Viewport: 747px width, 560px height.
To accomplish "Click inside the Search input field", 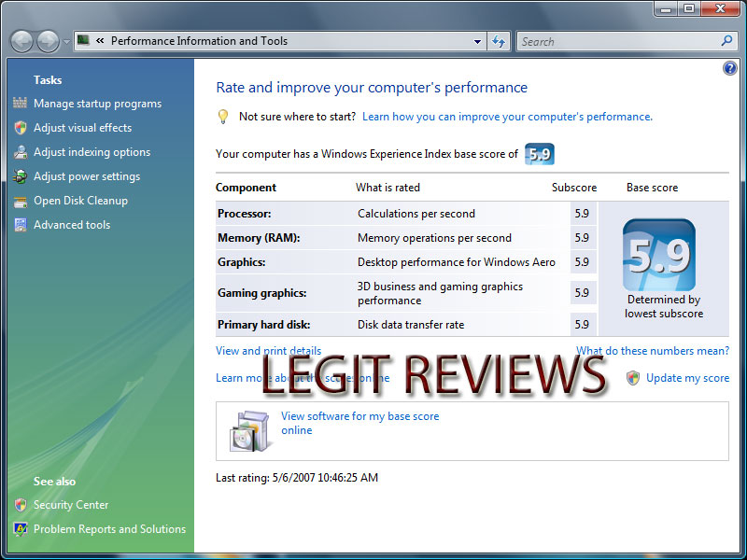I will coord(619,41).
